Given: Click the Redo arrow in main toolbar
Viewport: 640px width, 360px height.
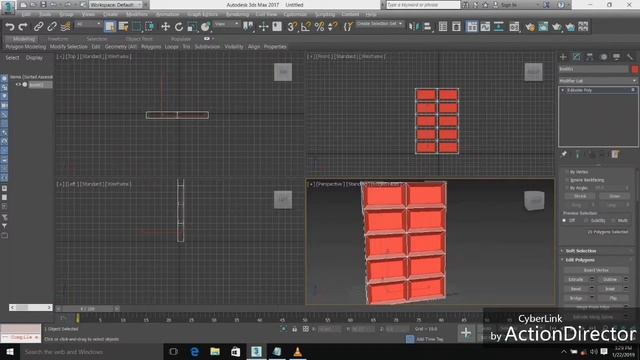Looking at the screenshot, I should point(23,27).
